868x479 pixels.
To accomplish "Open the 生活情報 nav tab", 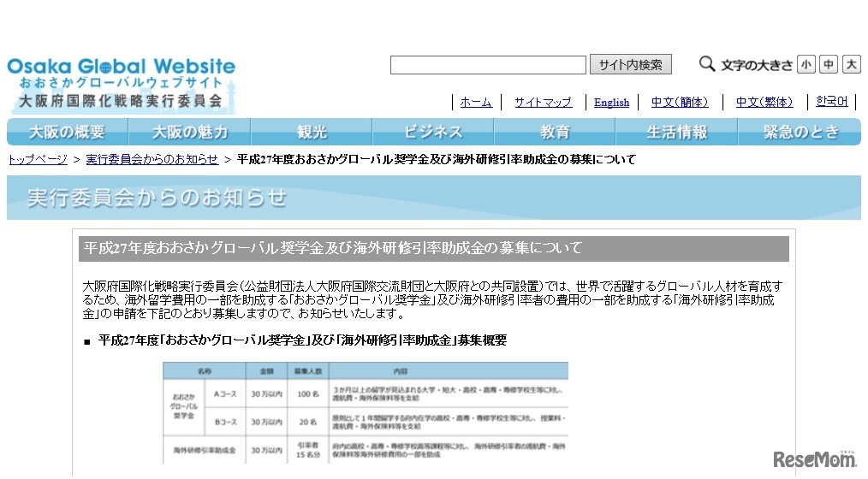I will (x=676, y=133).
